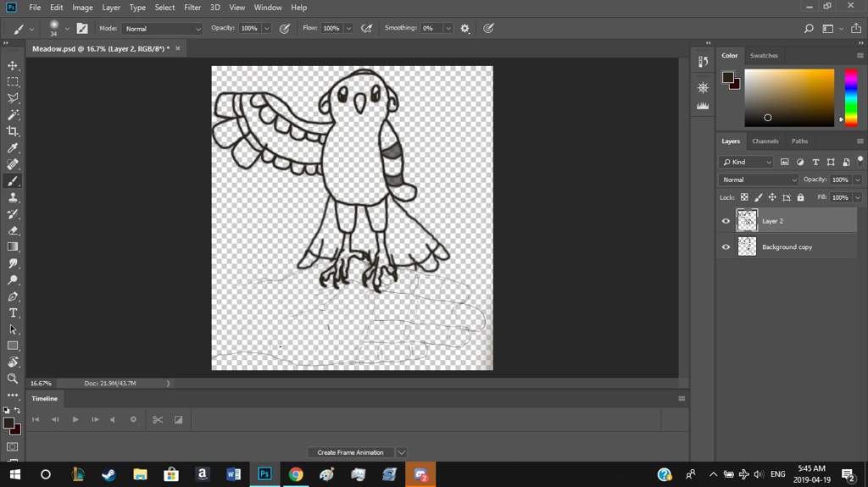Toggle lock position

click(x=772, y=197)
